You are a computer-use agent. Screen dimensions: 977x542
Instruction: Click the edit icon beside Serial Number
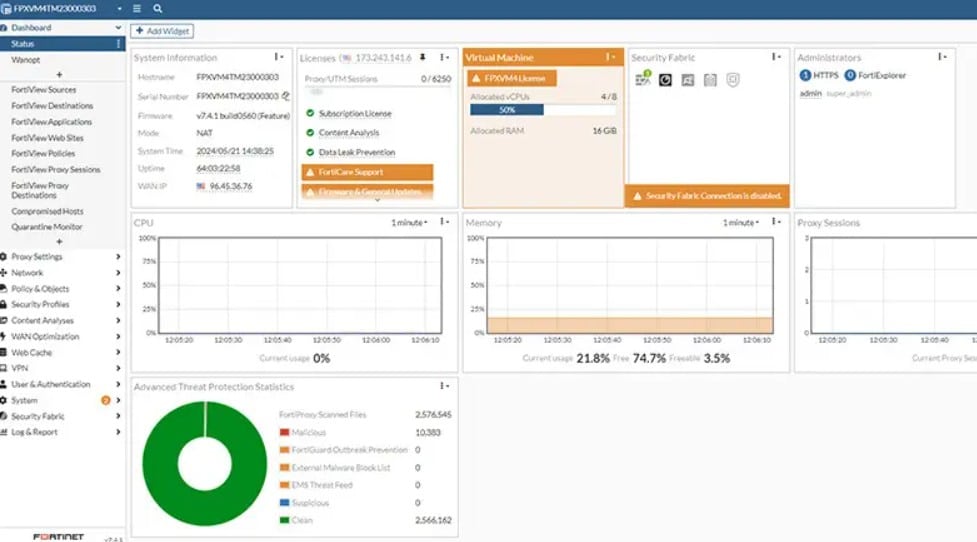pyautogui.click(x=285, y=96)
